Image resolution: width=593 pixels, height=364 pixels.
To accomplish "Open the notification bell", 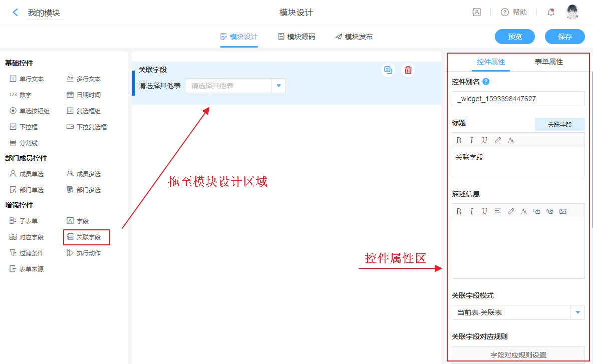I will click(x=551, y=13).
